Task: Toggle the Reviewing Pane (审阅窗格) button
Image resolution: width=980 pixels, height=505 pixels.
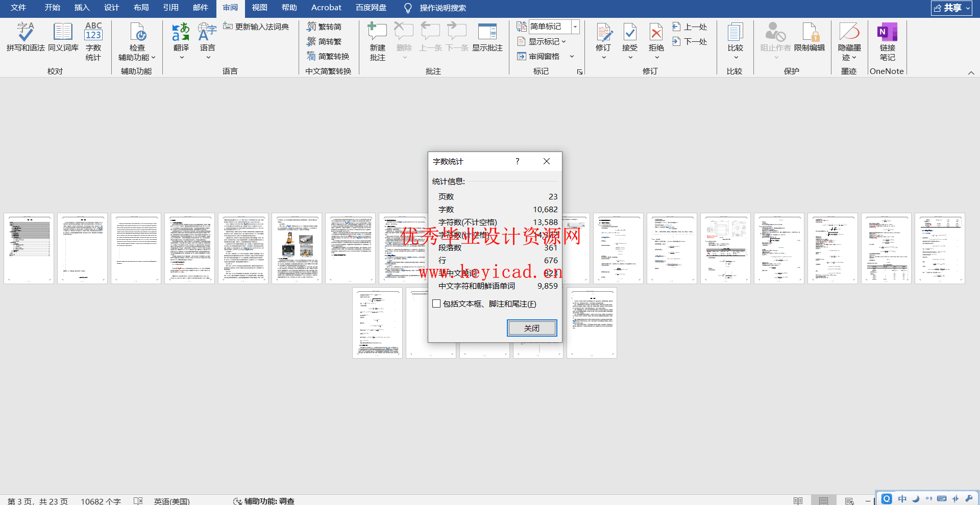Action: coord(538,56)
